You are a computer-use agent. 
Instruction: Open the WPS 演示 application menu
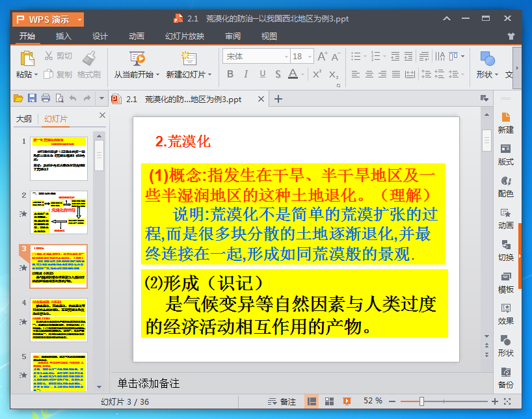(48, 20)
